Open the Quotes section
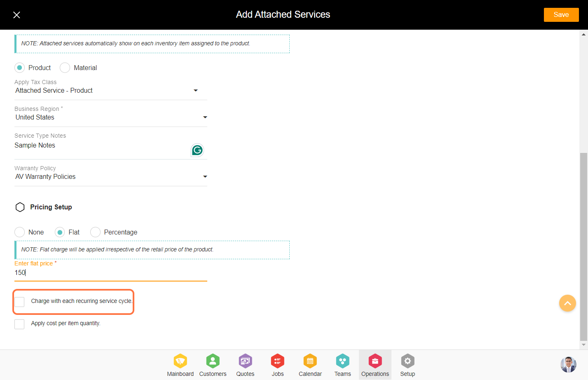Image resolution: width=588 pixels, height=380 pixels. (245, 365)
